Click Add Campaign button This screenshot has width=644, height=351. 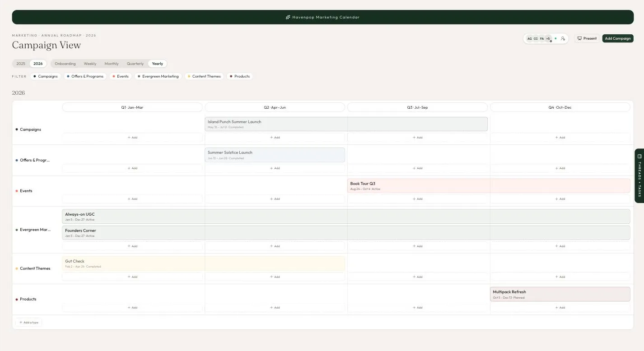[x=618, y=38]
